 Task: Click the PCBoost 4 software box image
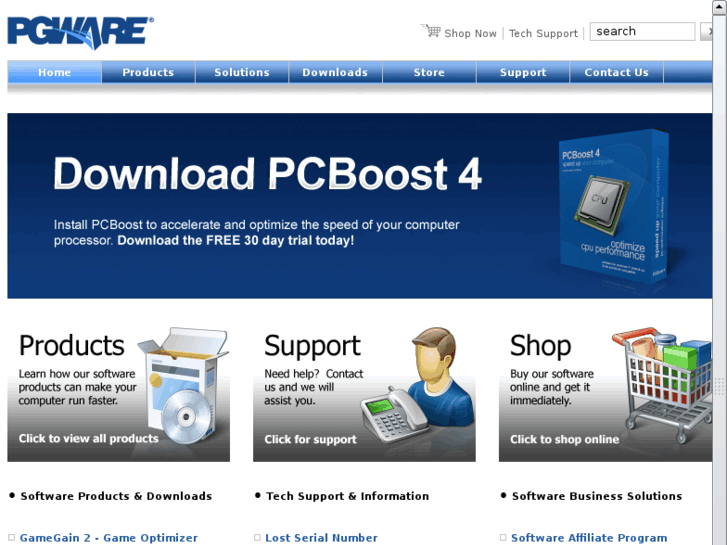pos(612,206)
